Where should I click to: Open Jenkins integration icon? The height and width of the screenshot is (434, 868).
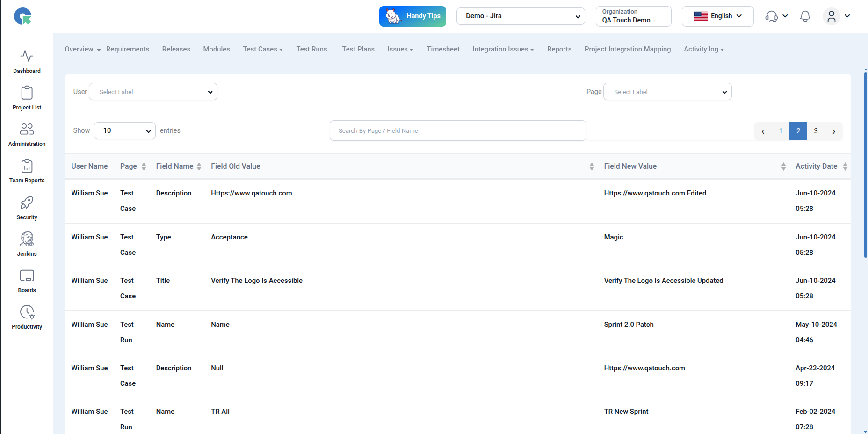point(27,239)
